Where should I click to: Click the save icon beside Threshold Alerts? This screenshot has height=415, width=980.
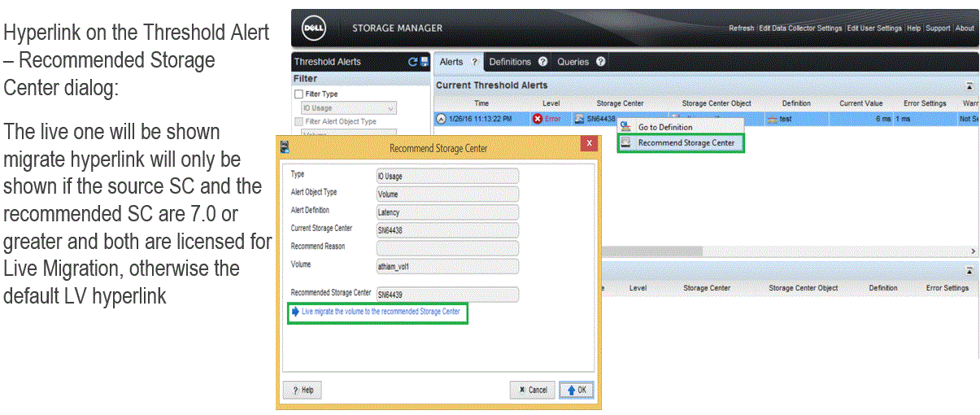click(424, 62)
